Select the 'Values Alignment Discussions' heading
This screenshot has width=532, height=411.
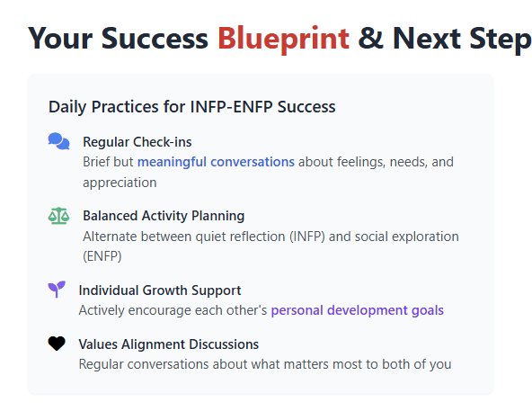[169, 344]
